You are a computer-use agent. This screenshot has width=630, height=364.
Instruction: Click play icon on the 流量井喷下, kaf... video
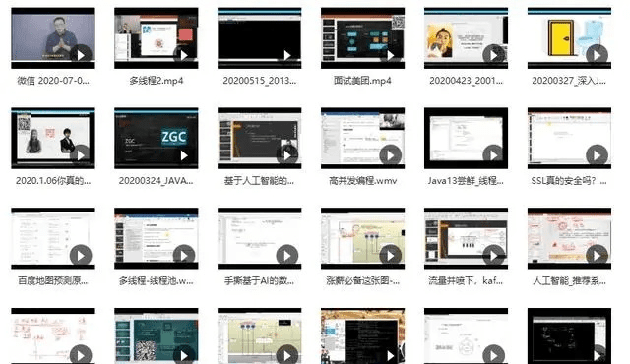tap(494, 255)
